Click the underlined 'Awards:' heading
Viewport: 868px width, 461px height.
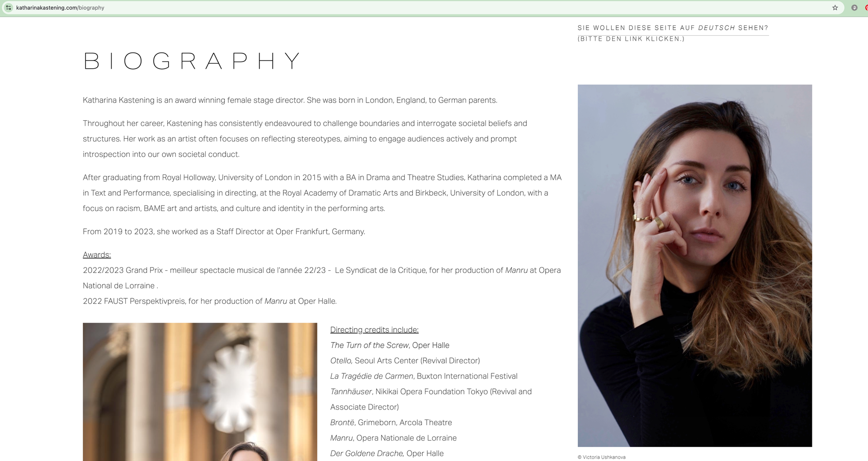point(97,255)
